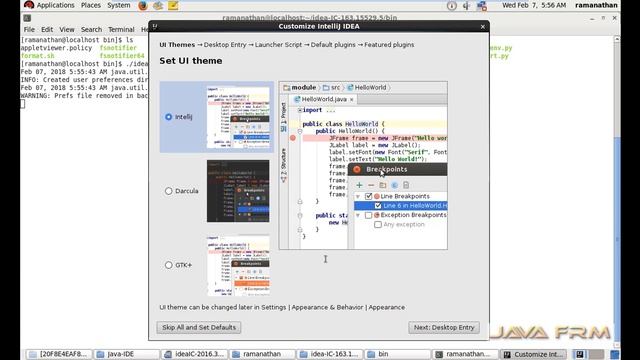Launch Firefox from the top panel
This screenshot has width=640, height=360.
[143, 5]
